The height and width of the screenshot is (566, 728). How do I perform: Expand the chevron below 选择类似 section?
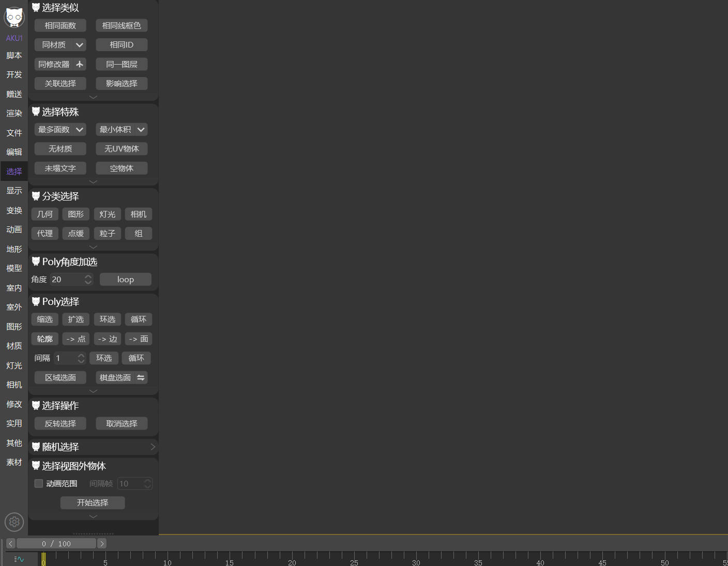[x=93, y=97]
